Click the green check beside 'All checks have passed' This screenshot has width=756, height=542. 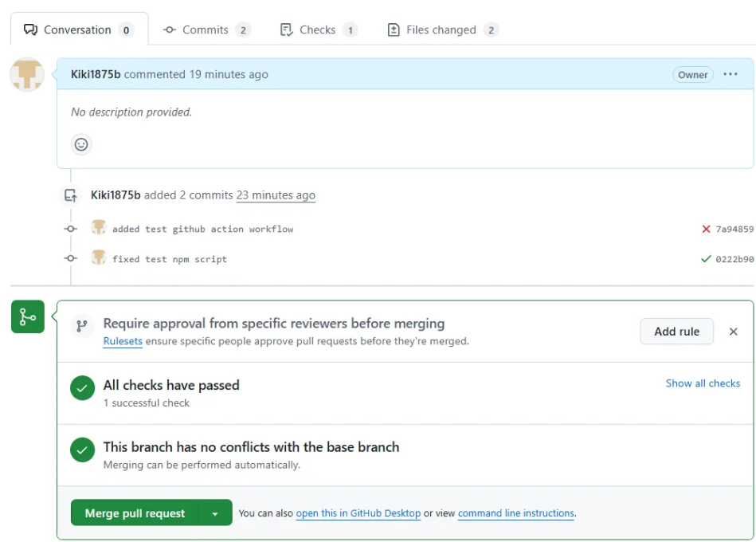click(x=82, y=388)
